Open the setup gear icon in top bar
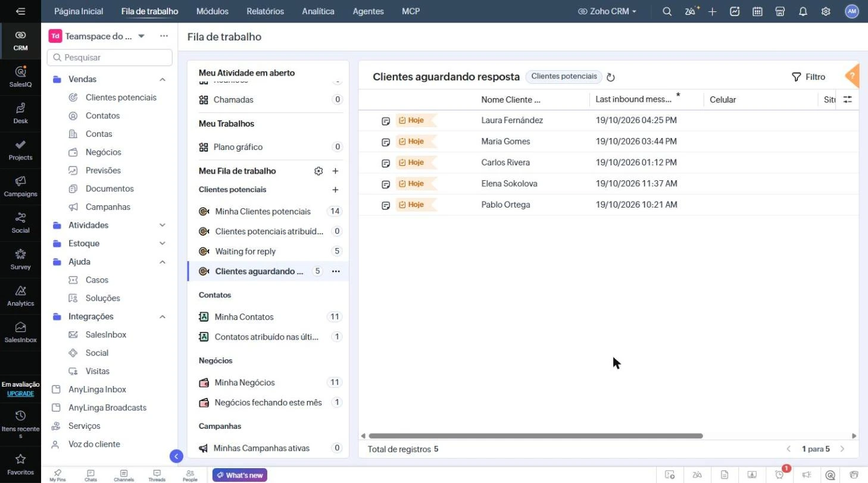 click(826, 11)
